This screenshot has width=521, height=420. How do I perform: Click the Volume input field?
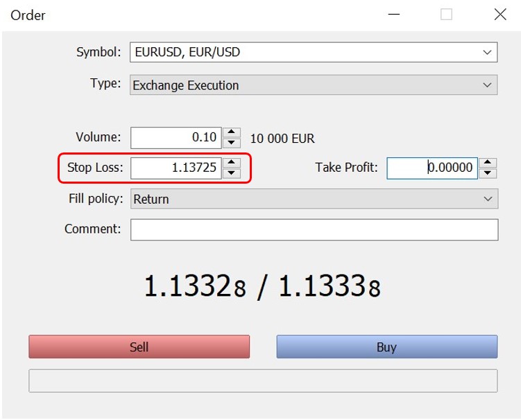(176, 138)
